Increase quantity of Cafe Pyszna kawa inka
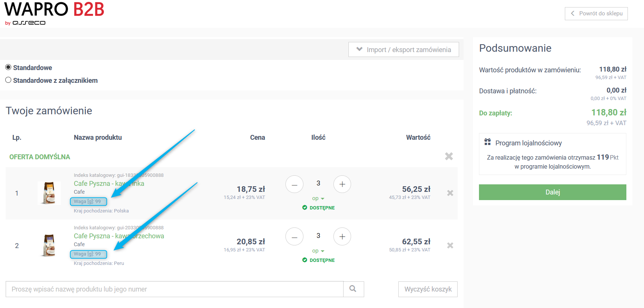 342,184
